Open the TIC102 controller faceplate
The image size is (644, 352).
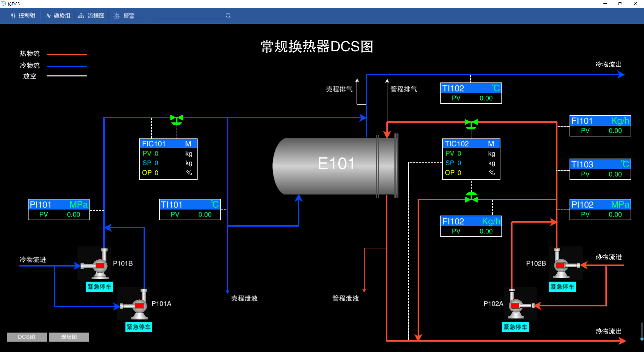click(471, 159)
